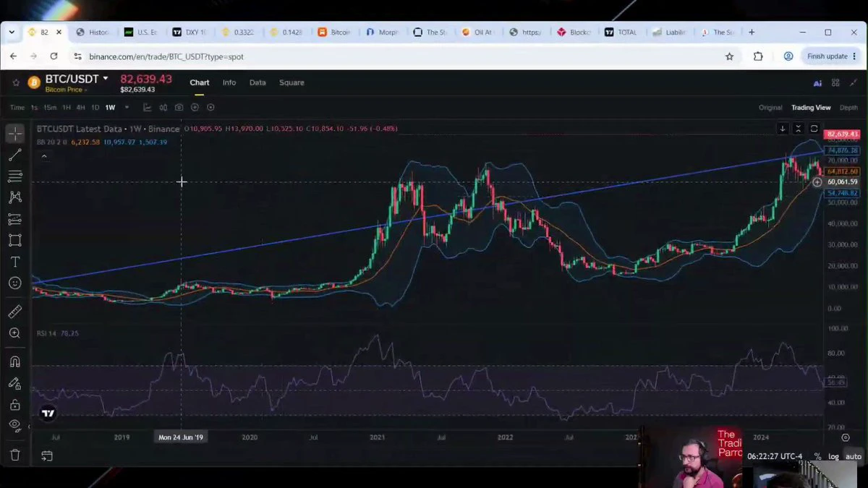Open the grid layout icon
Screen dimensions: 868x488
[x=835, y=83]
